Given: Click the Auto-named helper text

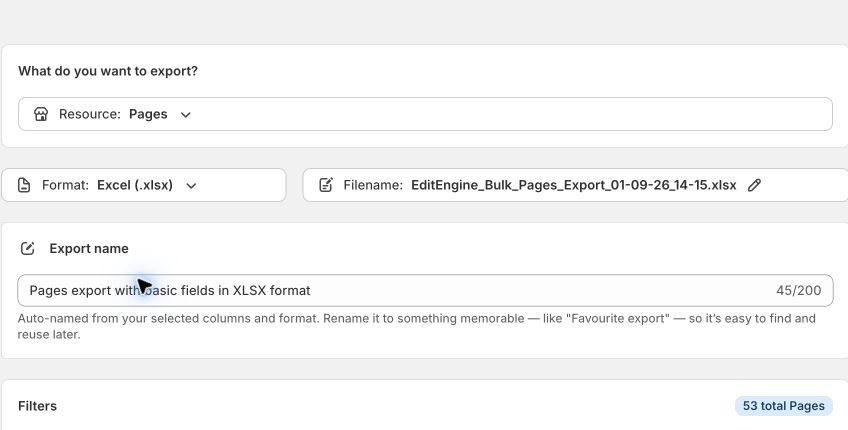Looking at the screenshot, I should 416,326.
